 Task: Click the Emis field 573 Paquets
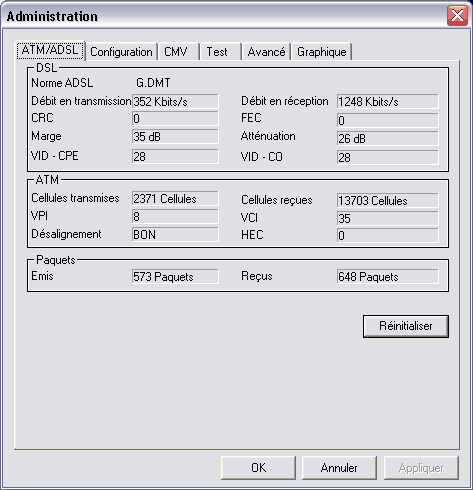coord(175,277)
